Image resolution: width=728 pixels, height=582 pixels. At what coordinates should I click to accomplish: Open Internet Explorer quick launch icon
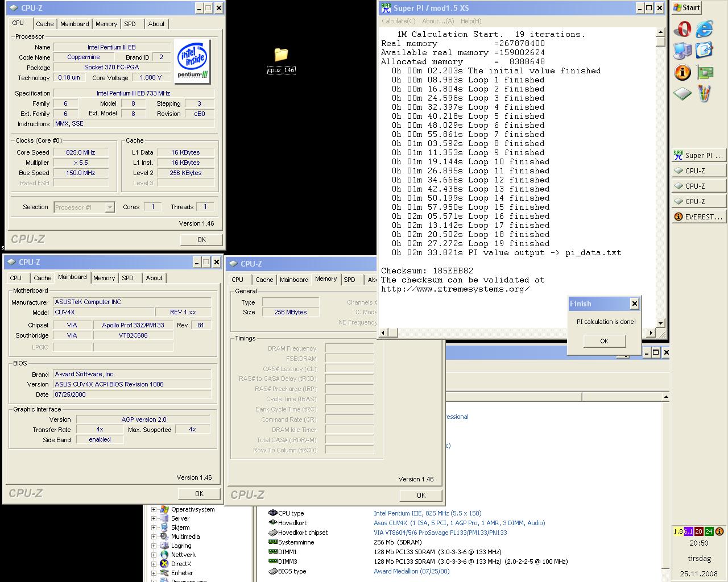pos(704,29)
